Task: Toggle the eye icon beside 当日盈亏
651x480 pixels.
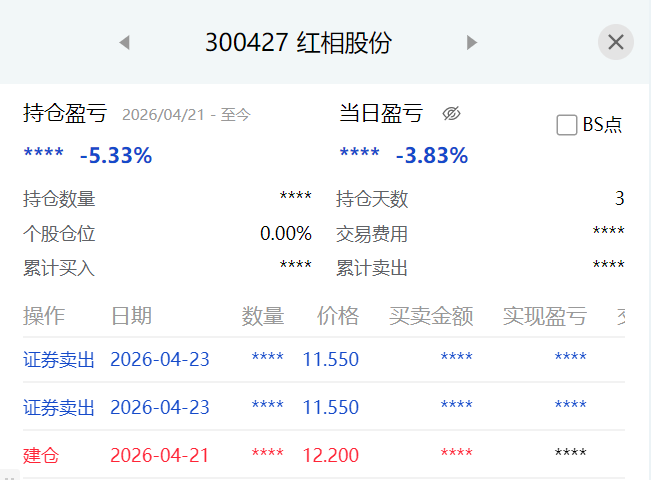Action: [x=451, y=113]
